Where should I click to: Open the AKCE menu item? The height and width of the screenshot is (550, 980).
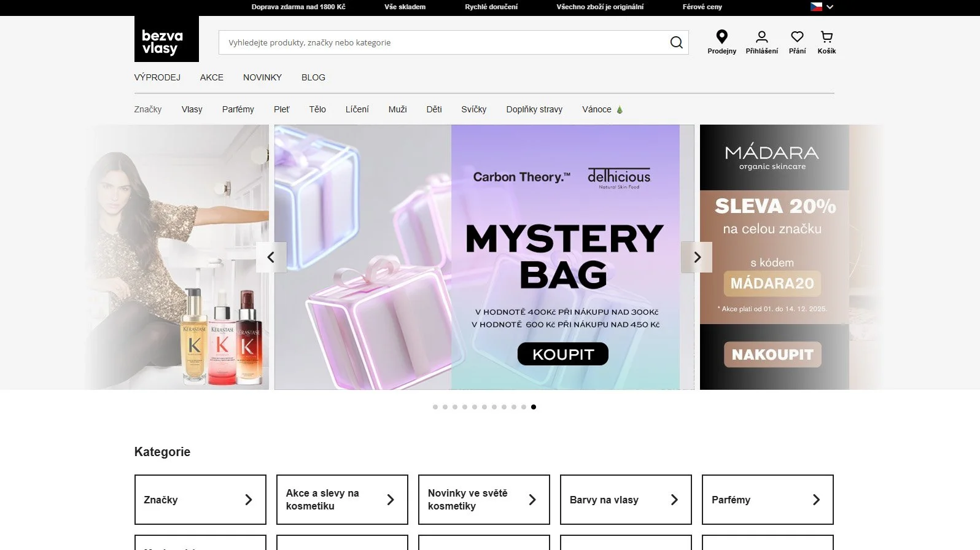click(x=212, y=77)
